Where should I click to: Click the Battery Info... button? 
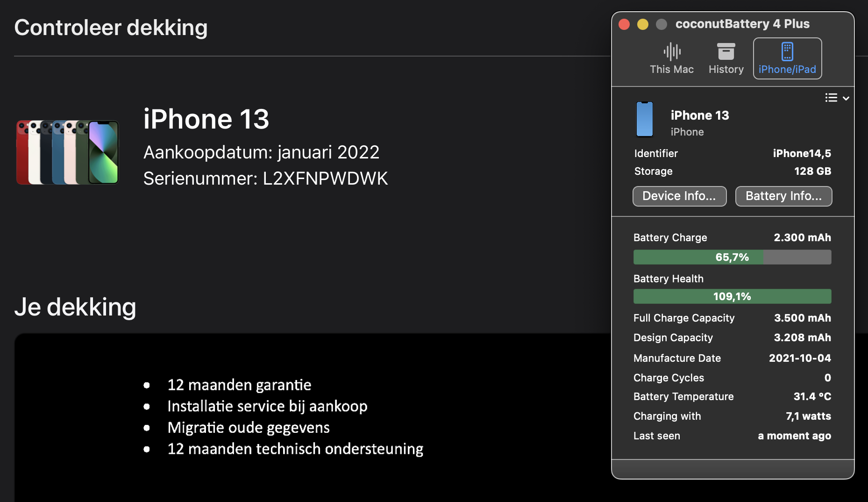point(783,196)
